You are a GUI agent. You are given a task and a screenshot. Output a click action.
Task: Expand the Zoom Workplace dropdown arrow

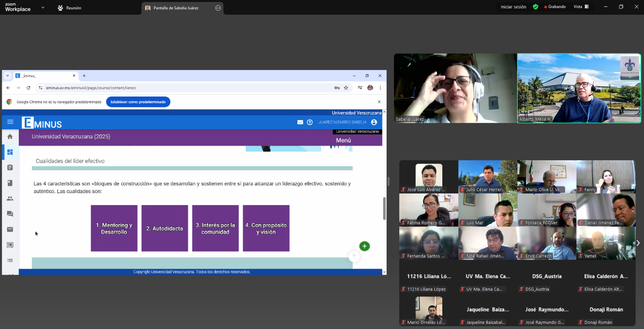point(43,8)
